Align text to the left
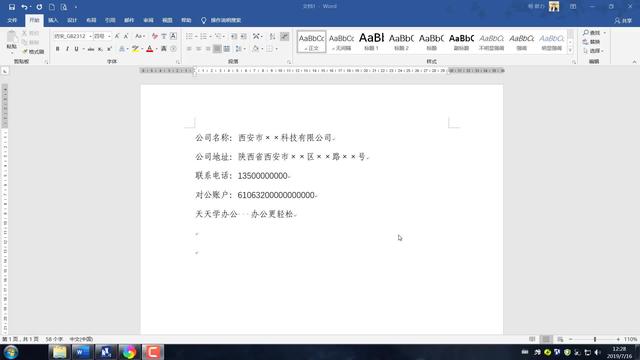This screenshot has height=360, width=640. coord(189,49)
